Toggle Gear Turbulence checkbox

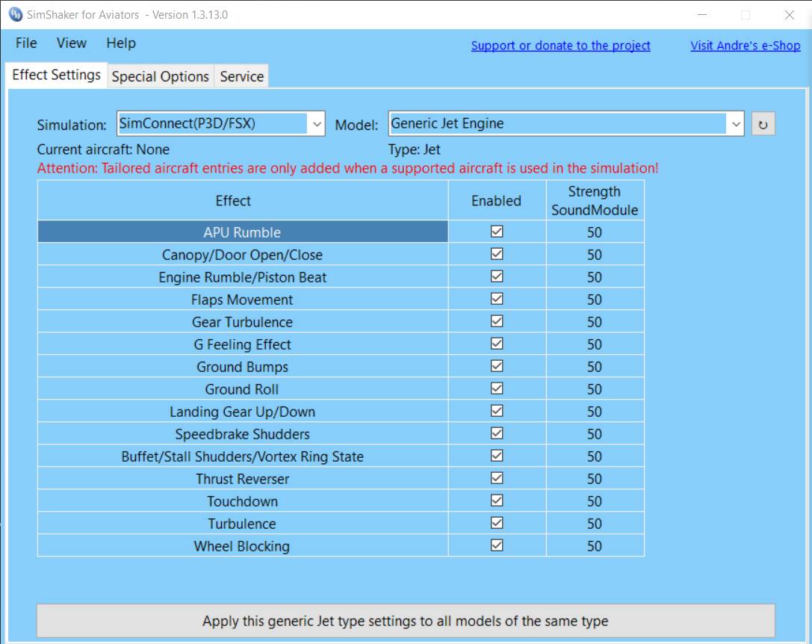(497, 321)
